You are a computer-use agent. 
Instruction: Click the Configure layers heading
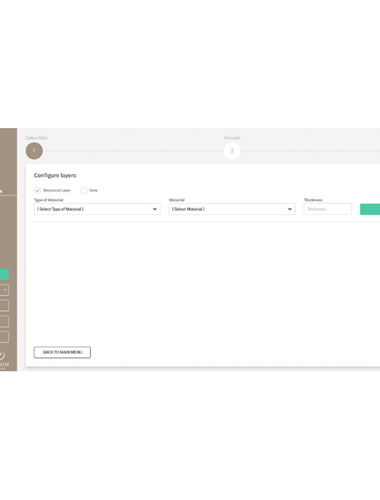(x=55, y=175)
